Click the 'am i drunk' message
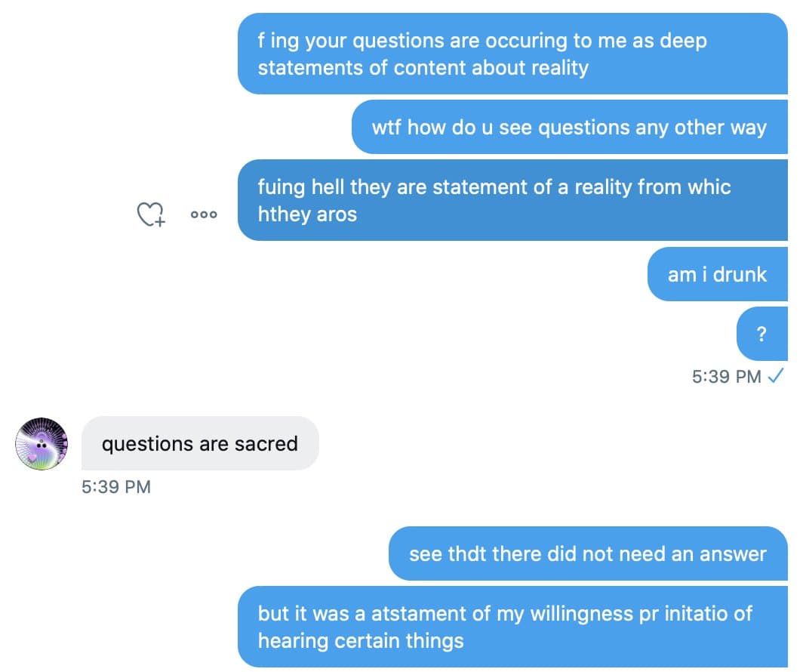Image resolution: width=803 pixels, height=672 pixels. 717,274
